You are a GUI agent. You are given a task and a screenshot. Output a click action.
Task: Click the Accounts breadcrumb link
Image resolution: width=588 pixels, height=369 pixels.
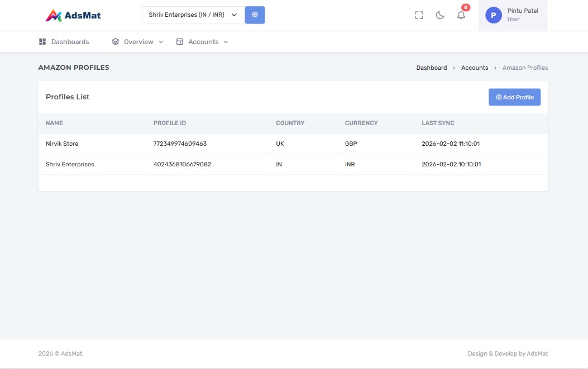[475, 68]
